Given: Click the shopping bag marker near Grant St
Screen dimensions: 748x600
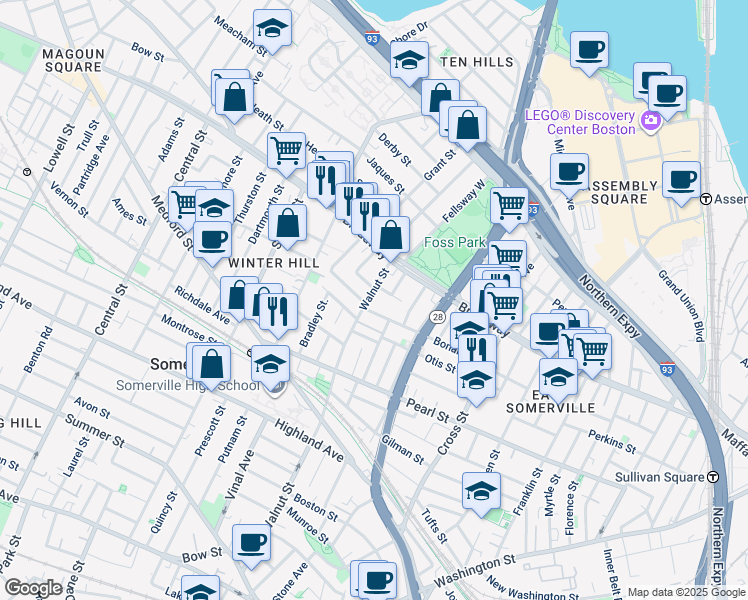Looking at the screenshot, I should click(x=468, y=125).
